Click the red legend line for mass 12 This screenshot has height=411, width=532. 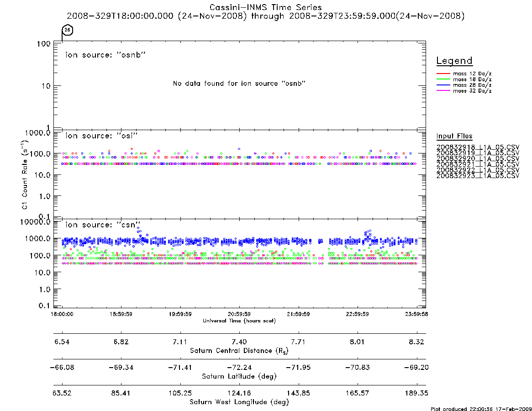(x=443, y=74)
